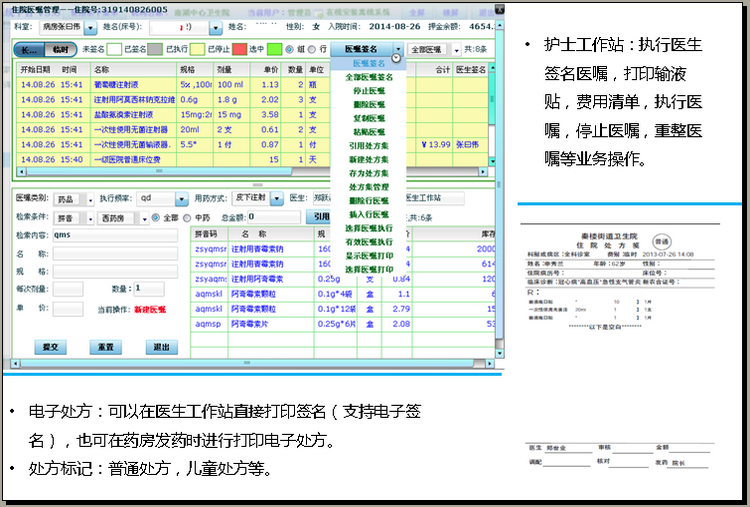Choose 插入行医嘱 from the menu

pos(369,215)
